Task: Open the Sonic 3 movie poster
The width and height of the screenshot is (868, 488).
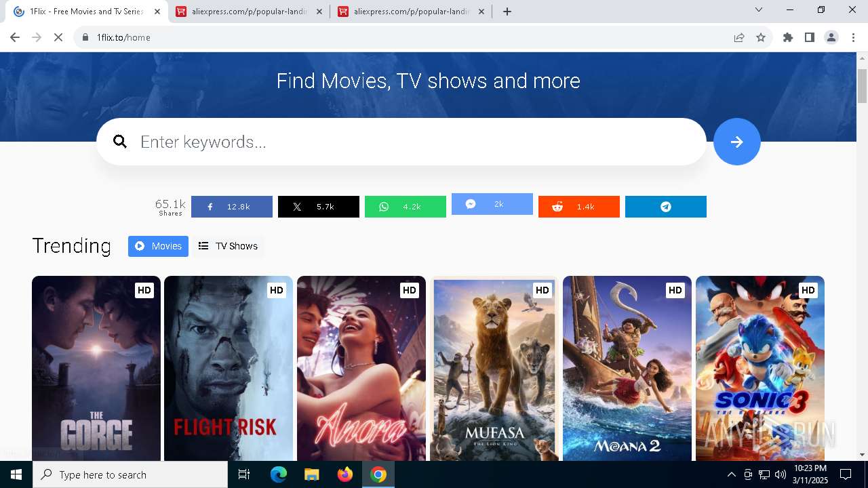Action: pyautogui.click(x=760, y=368)
